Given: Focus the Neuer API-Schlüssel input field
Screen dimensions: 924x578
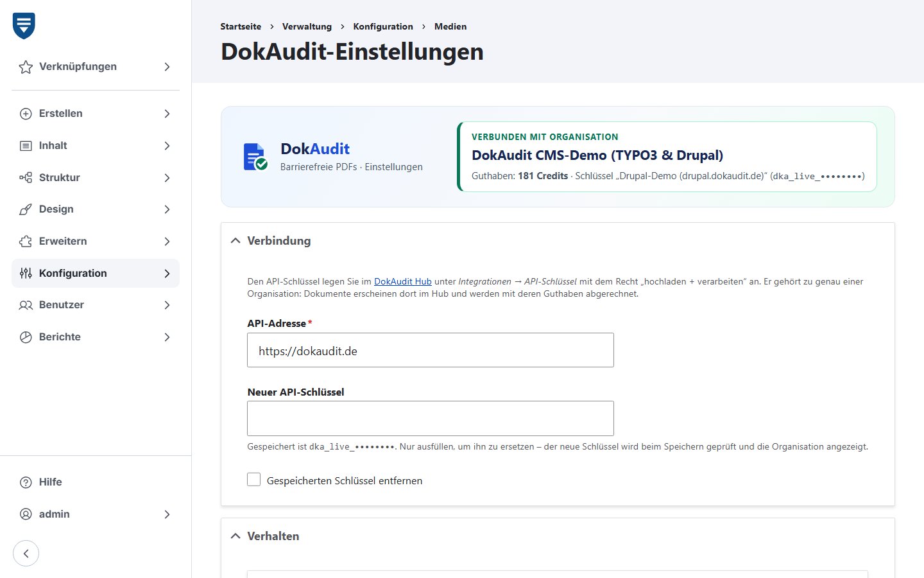Looking at the screenshot, I should tap(431, 419).
